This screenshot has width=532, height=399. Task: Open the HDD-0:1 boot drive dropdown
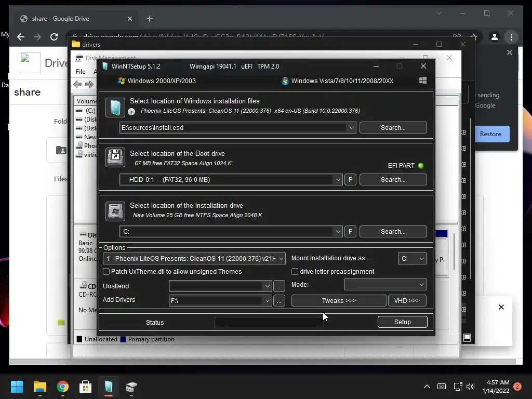point(338,179)
